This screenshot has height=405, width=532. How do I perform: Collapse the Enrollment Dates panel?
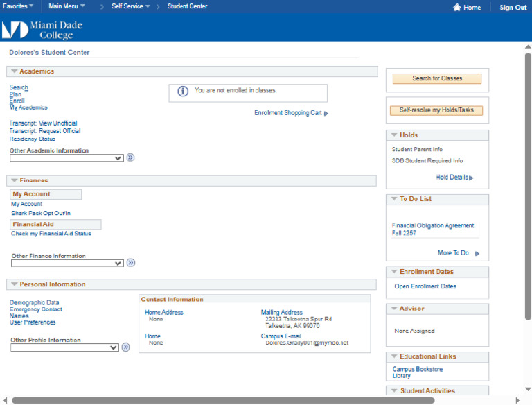tap(394, 272)
